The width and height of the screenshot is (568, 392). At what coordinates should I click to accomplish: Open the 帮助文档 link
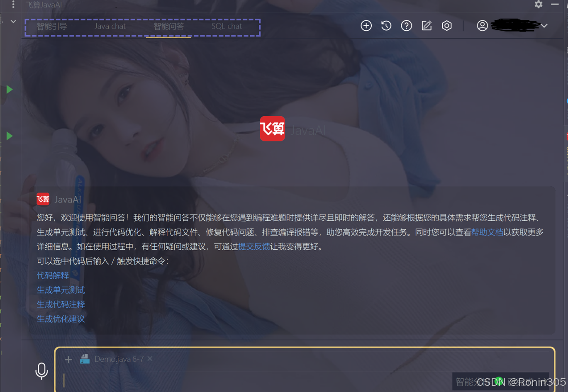(488, 232)
